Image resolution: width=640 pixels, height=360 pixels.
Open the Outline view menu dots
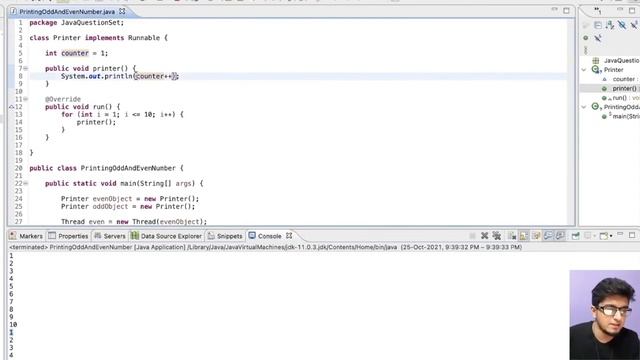coord(586,50)
